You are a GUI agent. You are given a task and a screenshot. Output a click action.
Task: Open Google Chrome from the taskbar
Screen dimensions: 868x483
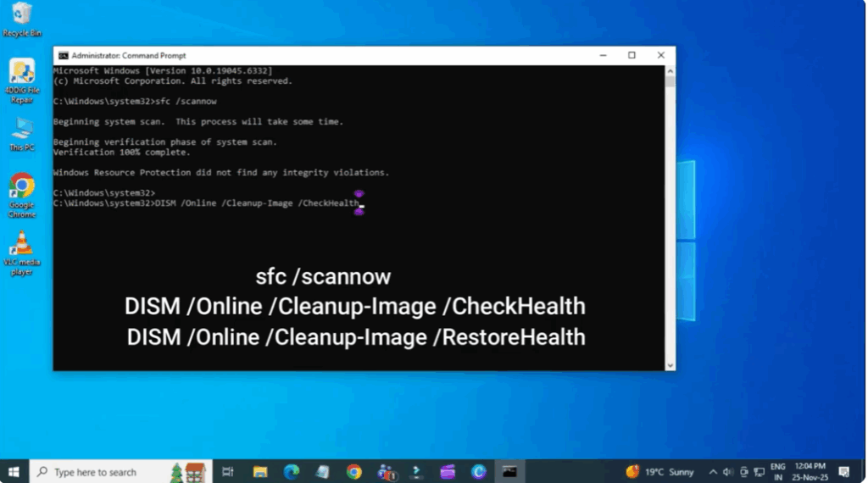tap(353, 472)
